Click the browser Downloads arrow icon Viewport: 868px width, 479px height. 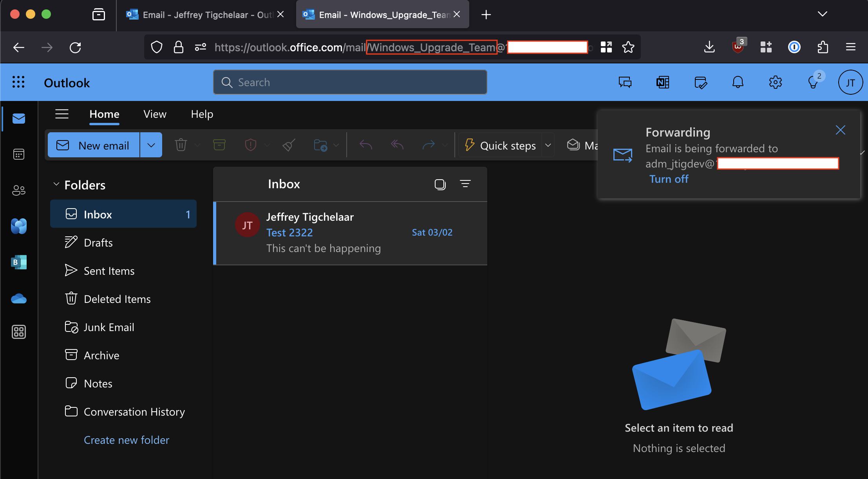(x=709, y=47)
